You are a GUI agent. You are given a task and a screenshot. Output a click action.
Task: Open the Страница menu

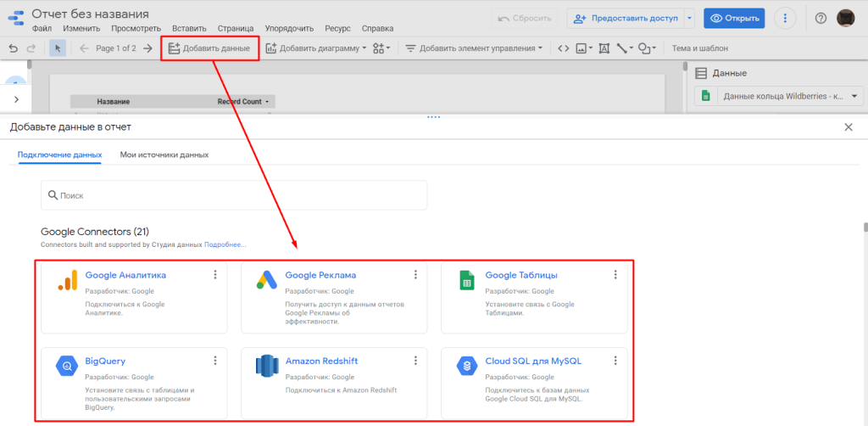[236, 28]
